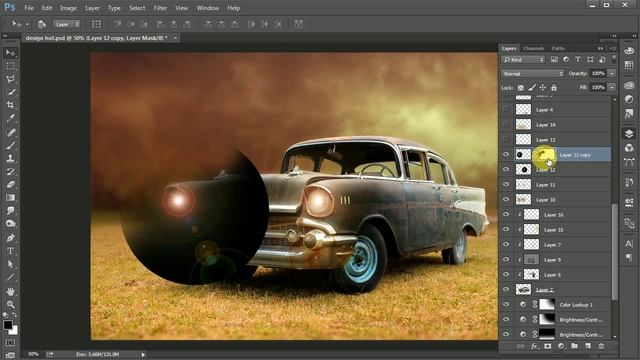Hide Color Lookup 1 adjustment layer
640x360 pixels.
click(x=506, y=304)
